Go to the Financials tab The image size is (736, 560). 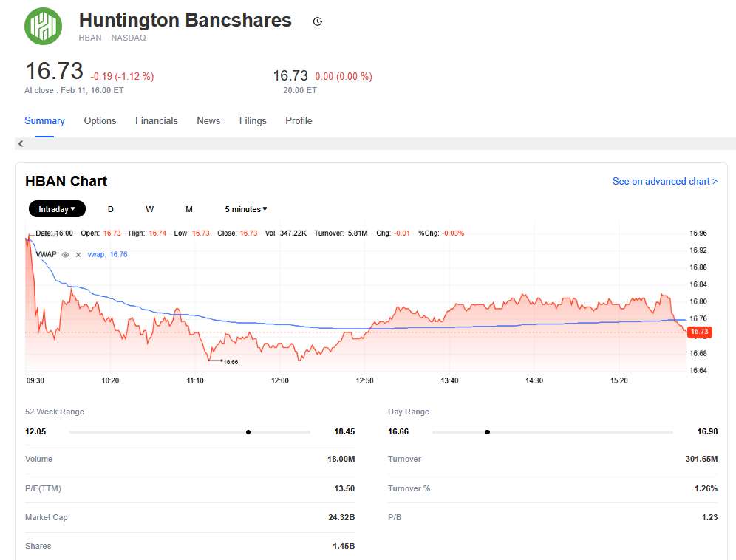click(x=156, y=120)
